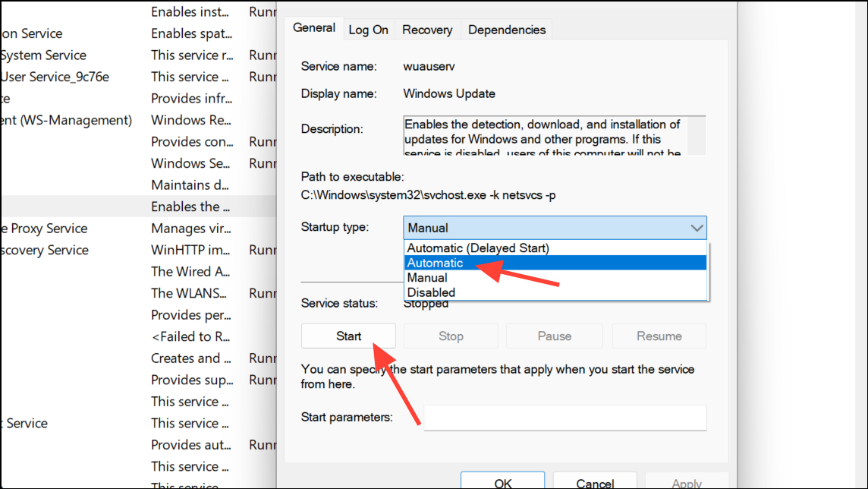This screenshot has height=489, width=868.
Task: Pick Manual from the startup type list
Action: tap(555, 277)
